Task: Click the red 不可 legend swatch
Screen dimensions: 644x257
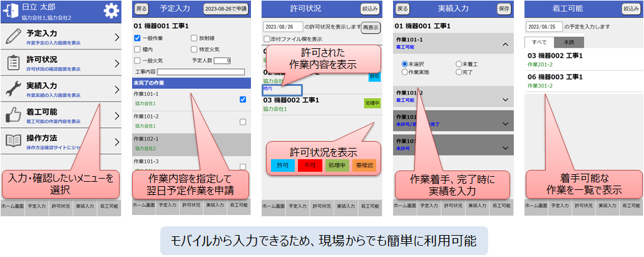Action: tap(309, 165)
